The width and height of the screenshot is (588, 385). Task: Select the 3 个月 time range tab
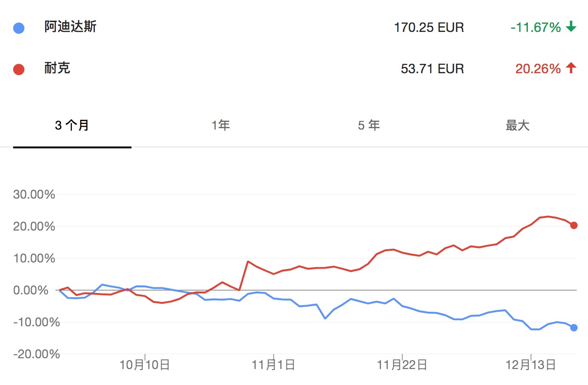[x=72, y=126]
